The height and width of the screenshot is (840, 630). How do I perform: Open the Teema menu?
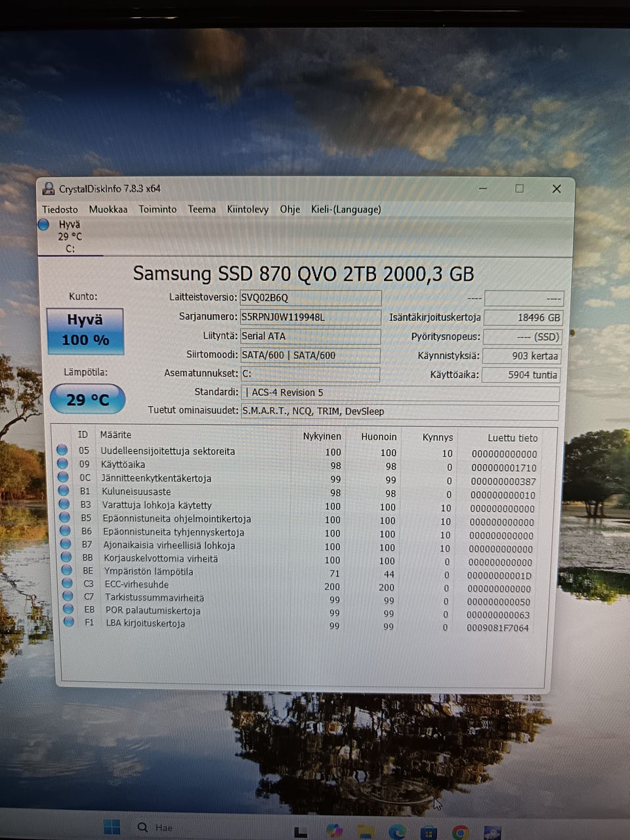pyautogui.click(x=202, y=209)
